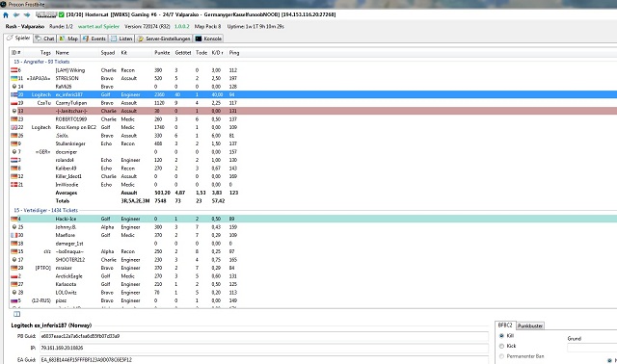Select the BFBC2 punish tab
Viewport: 617px width, 364px height.
(x=505, y=325)
